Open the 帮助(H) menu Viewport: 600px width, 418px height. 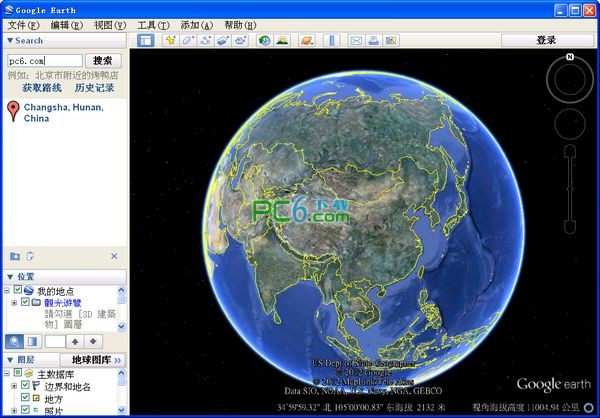[240, 25]
